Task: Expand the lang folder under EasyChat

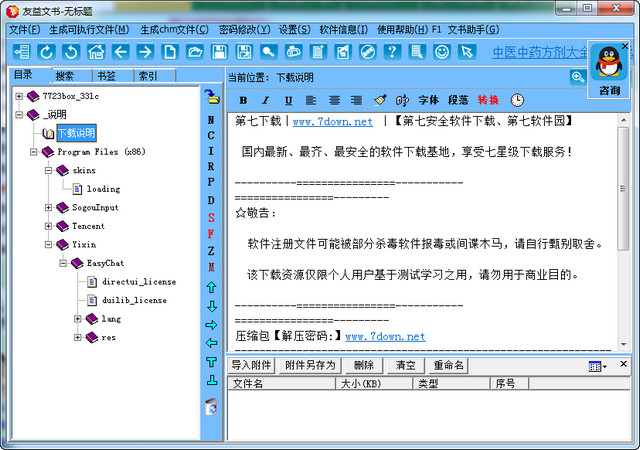Action: click(77, 319)
